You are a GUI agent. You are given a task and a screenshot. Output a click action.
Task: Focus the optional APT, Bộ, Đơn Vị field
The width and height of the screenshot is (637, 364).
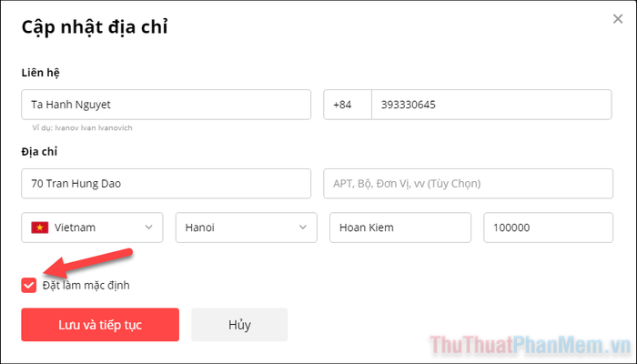[468, 184]
